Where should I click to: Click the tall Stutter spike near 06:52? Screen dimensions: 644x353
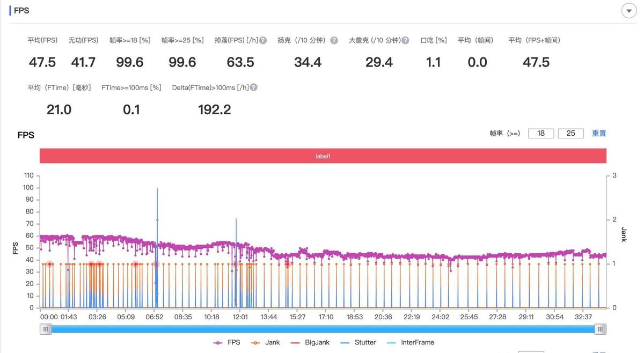(x=157, y=215)
